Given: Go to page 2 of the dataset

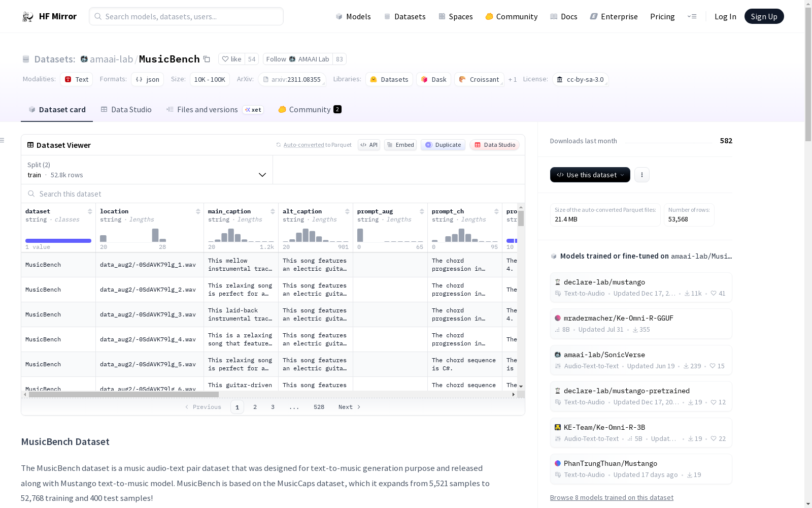Looking at the screenshot, I should [x=255, y=407].
